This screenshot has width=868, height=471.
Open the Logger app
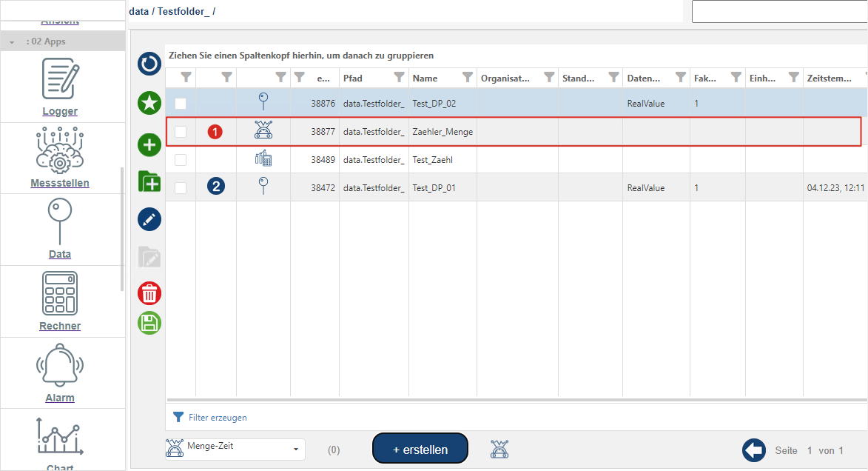(x=60, y=87)
